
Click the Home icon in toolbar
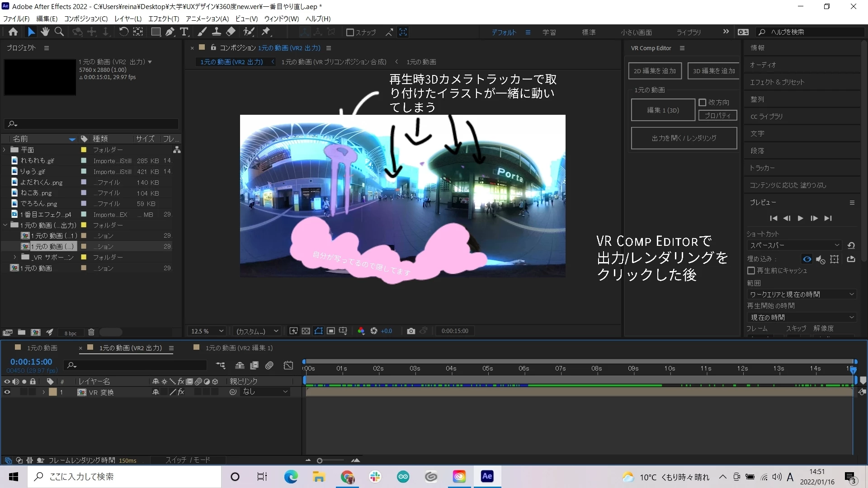point(13,32)
